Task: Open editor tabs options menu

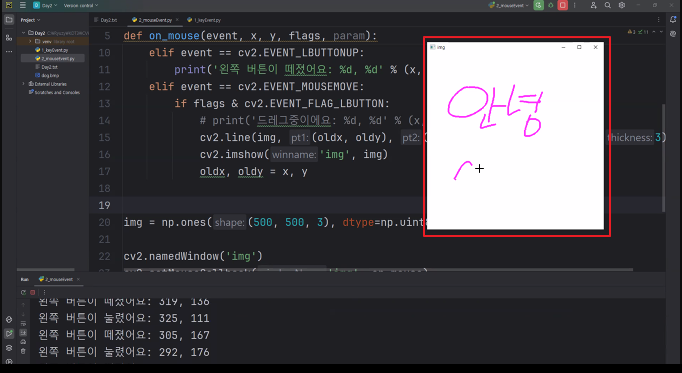Action: tap(659, 20)
